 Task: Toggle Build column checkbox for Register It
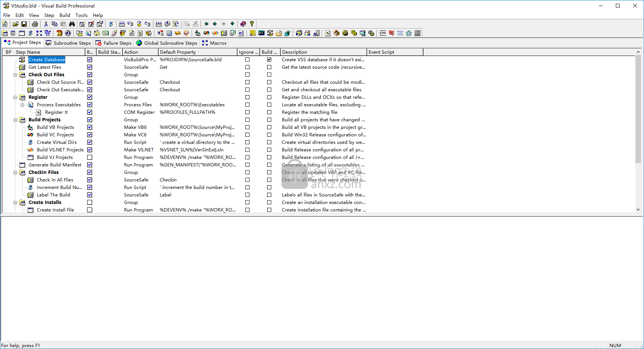tap(269, 112)
